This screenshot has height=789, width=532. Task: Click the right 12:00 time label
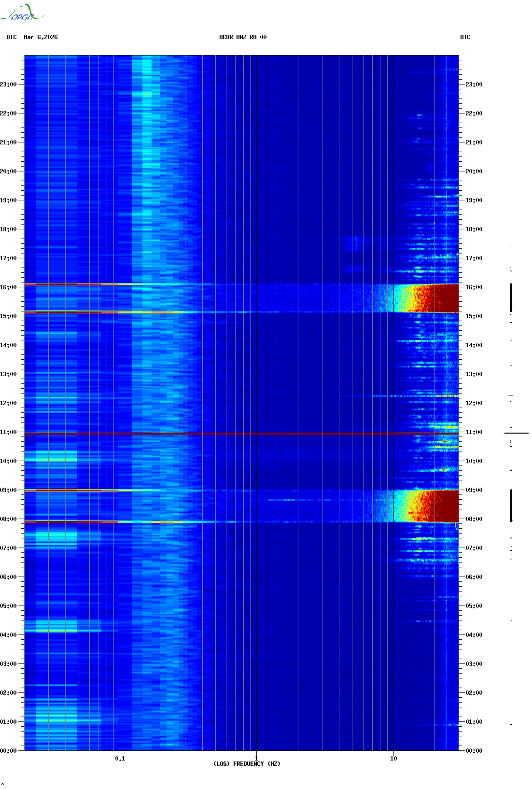point(474,403)
